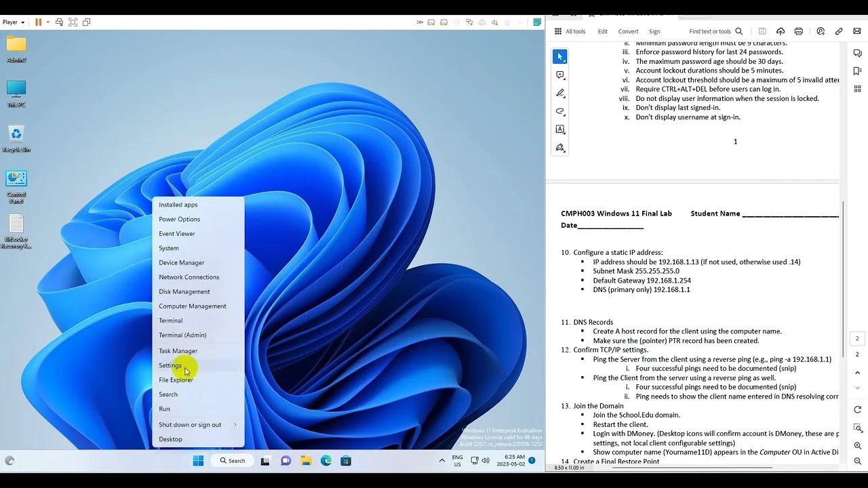This screenshot has width=868, height=488.
Task: Pause the virtual machine
Action: (38, 22)
